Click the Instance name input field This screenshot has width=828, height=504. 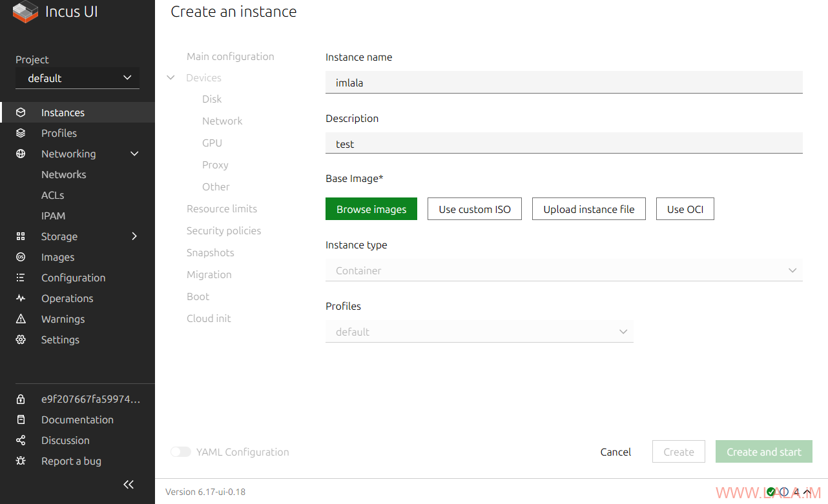pyautogui.click(x=563, y=83)
